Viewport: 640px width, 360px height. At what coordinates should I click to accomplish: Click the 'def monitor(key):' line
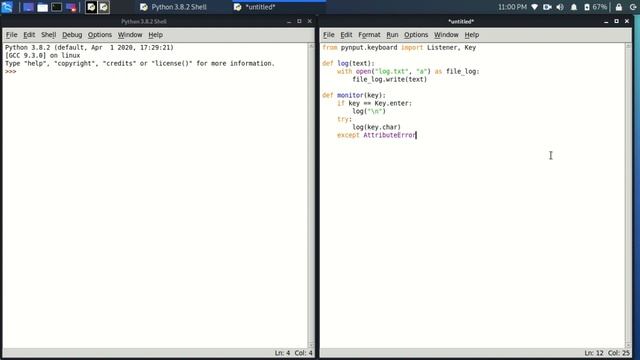coord(353,95)
